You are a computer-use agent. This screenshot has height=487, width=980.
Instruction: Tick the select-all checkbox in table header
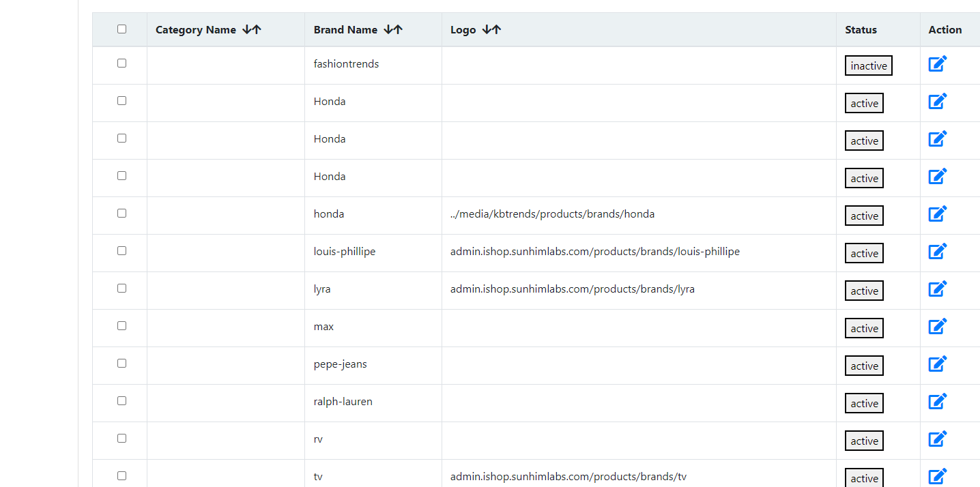[121, 29]
